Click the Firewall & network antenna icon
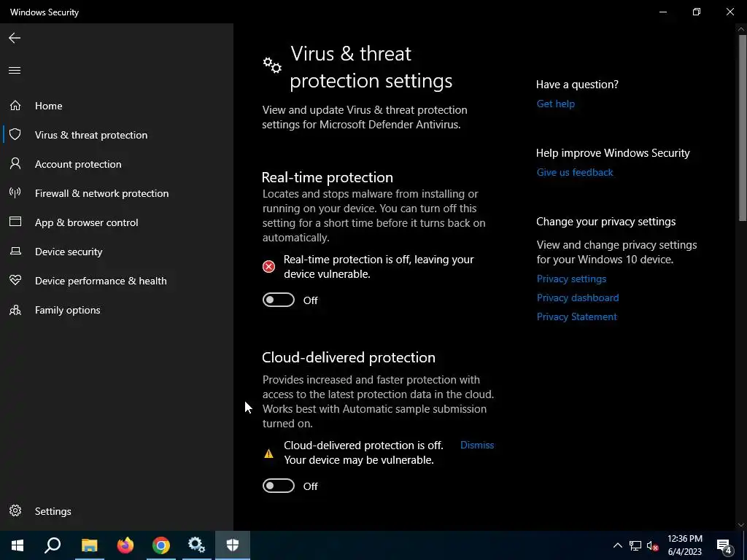The height and width of the screenshot is (560, 747). pos(15,192)
